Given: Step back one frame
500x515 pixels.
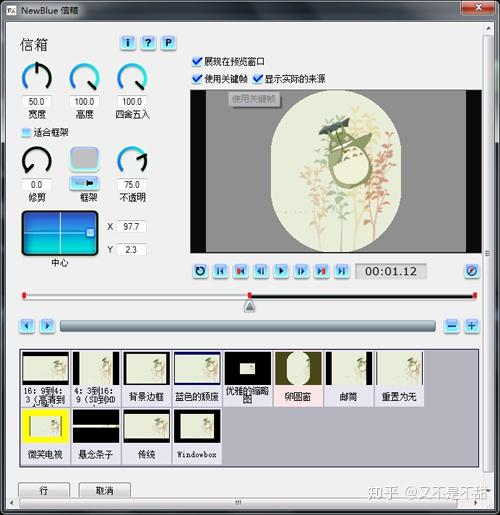Looking at the screenshot, I should pos(261,271).
